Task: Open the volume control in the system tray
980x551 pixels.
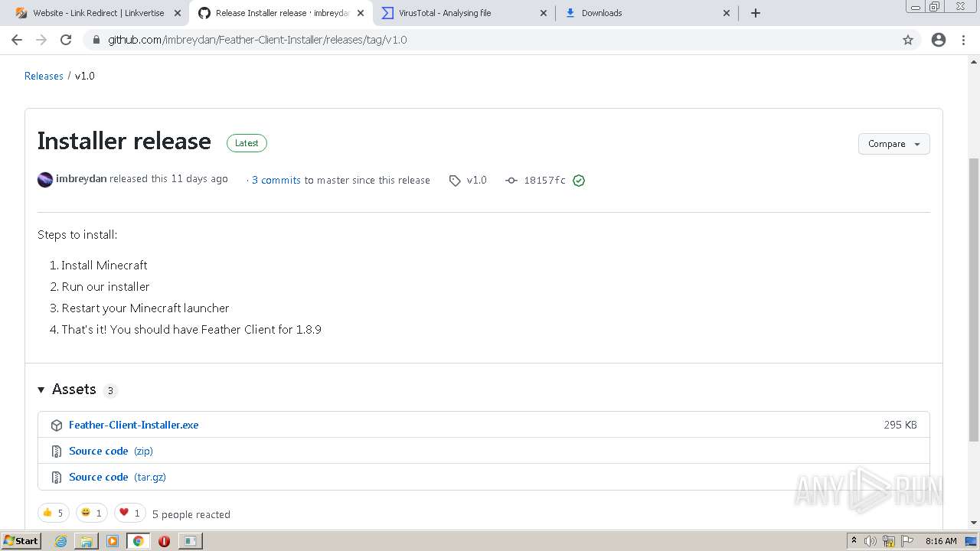Action: click(x=871, y=541)
